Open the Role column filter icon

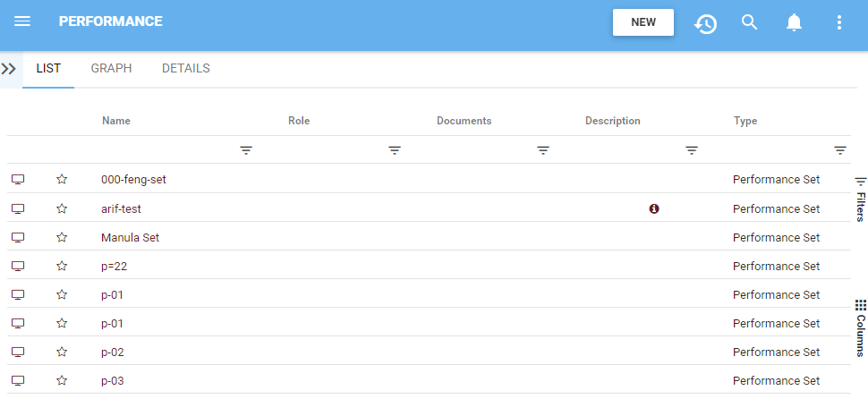point(395,150)
